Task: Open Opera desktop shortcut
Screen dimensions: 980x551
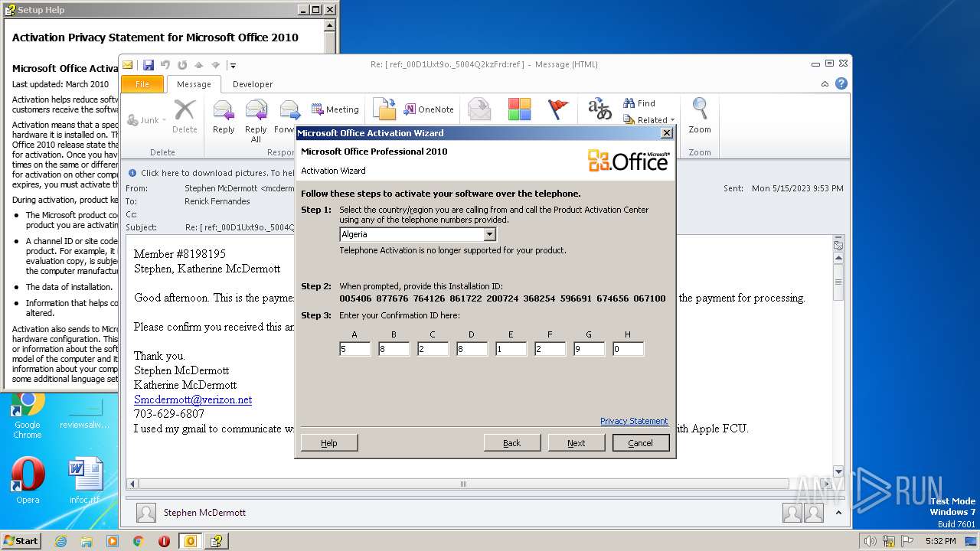Action: click(x=28, y=481)
